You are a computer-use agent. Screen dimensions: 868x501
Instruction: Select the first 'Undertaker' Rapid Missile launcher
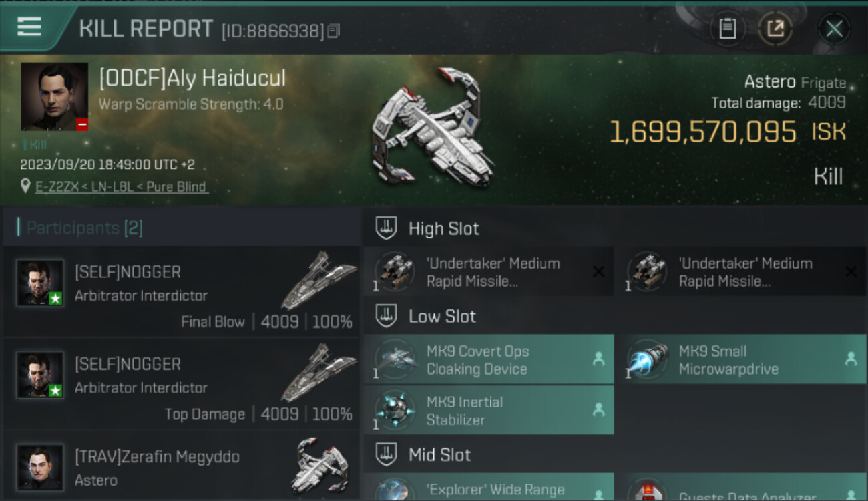pos(489,272)
